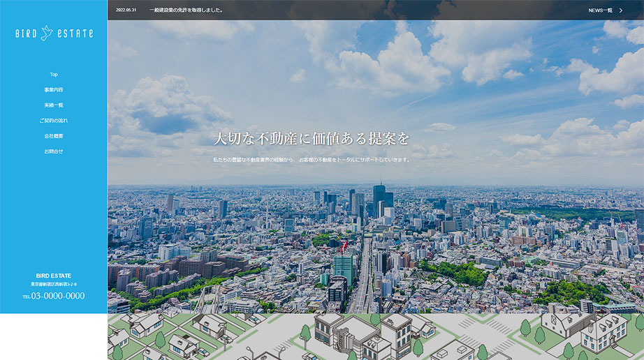Click the 03-0000-0000 phone number
Image resolution: width=644 pixels, height=360 pixels.
click(x=58, y=296)
